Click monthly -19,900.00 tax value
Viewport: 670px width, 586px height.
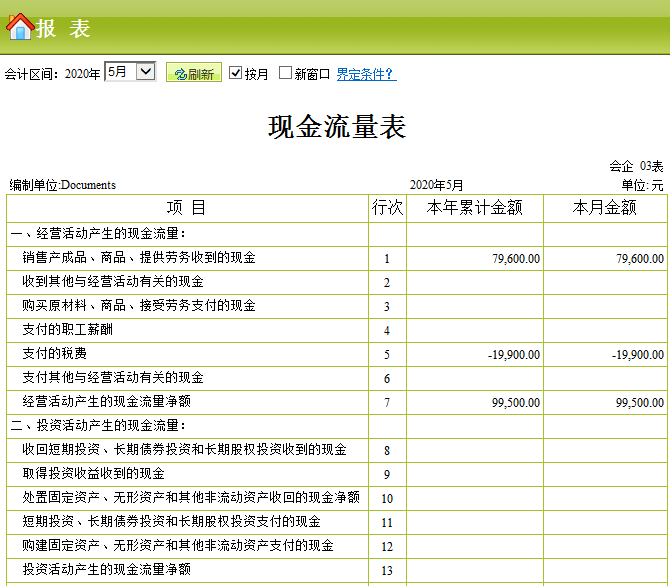coord(638,355)
